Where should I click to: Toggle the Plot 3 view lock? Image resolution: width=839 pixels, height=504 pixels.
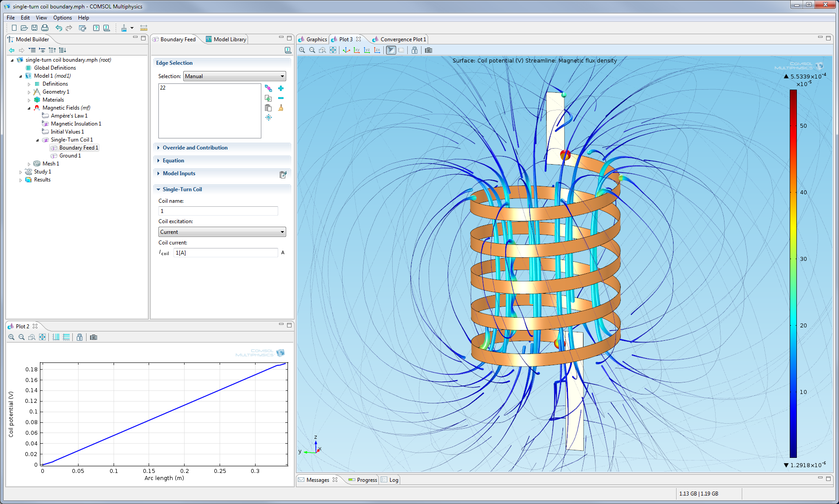414,50
